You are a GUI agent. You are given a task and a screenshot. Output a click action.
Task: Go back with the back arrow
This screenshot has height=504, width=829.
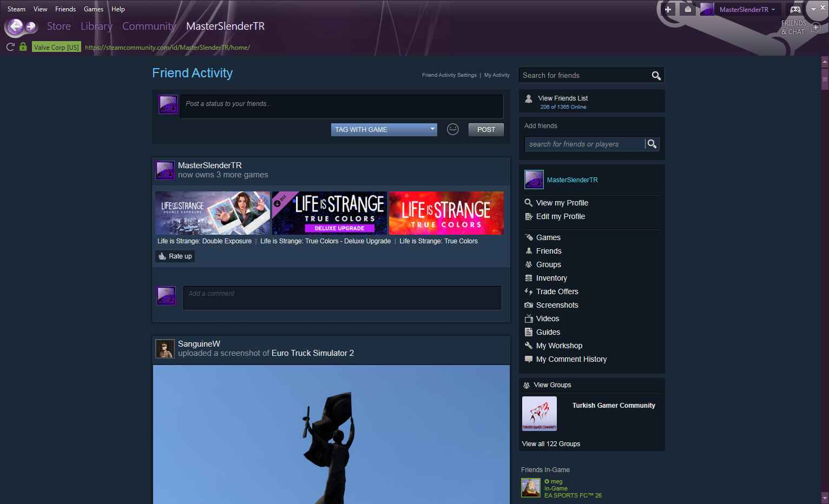(x=15, y=26)
